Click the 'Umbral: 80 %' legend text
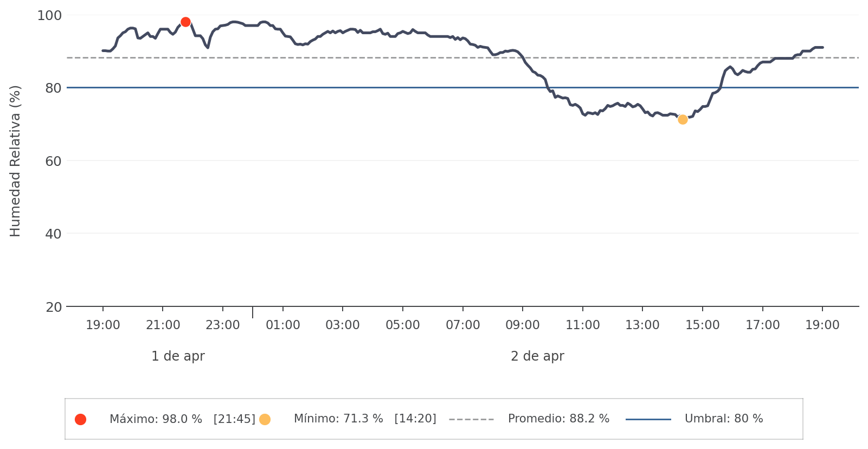Viewport: 868px width, 449px height. (x=724, y=419)
